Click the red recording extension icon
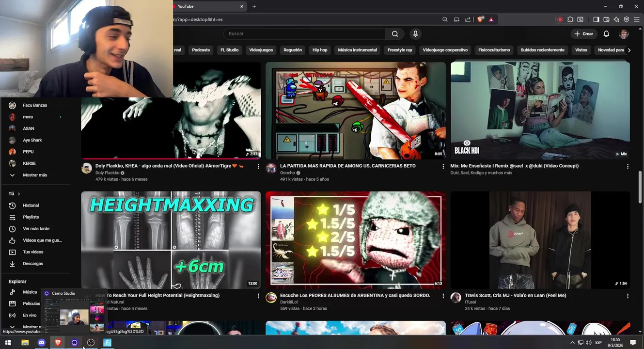The image size is (644, 349). pos(560,19)
